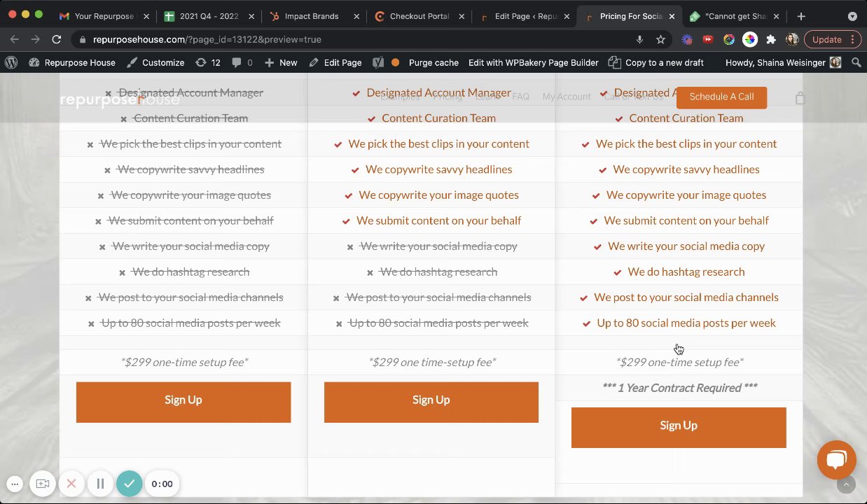Screen dimensions: 867x504
Task: Click the recorder add camera icon
Action: point(43,484)
